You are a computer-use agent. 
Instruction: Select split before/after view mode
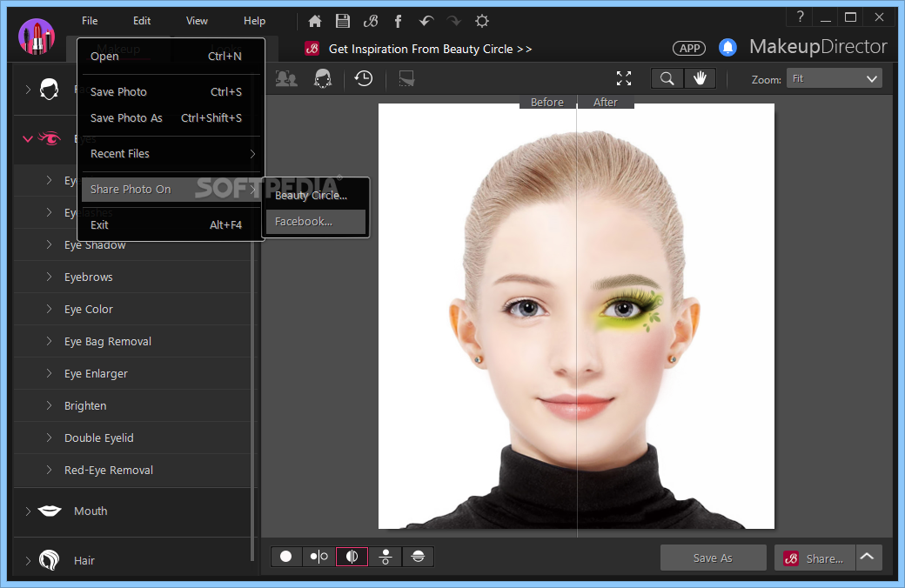[352, 557]
